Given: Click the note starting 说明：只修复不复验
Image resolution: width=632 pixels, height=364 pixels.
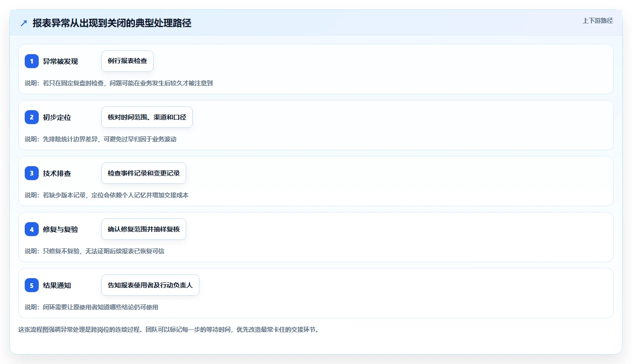Looking at the screenshot, I should coord(94,251).
